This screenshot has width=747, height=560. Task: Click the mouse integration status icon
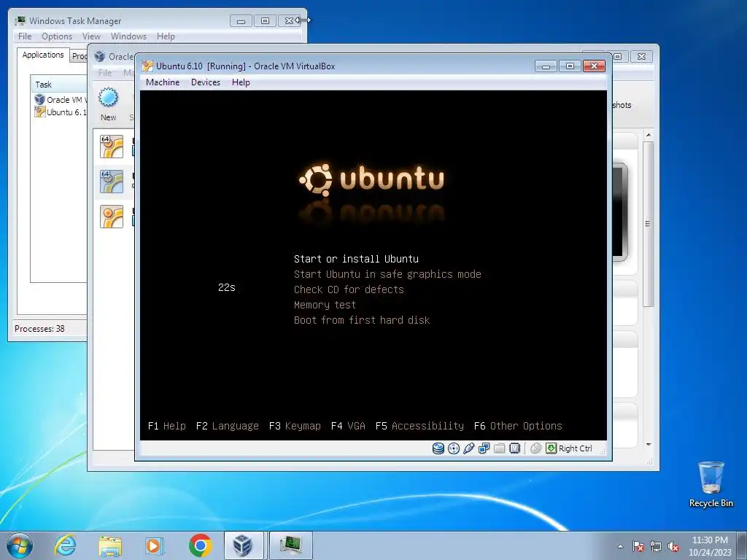pos(536,448)
